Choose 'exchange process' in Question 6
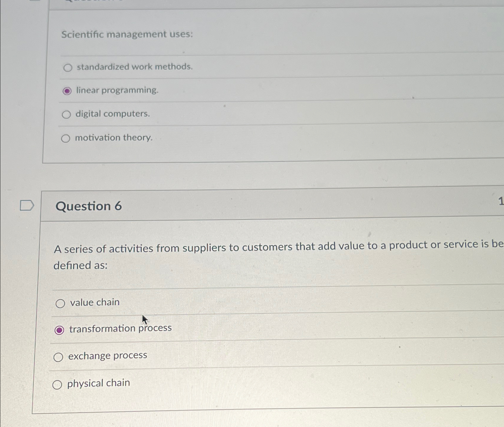The image size is (504, 427). (x=59, y=357)
